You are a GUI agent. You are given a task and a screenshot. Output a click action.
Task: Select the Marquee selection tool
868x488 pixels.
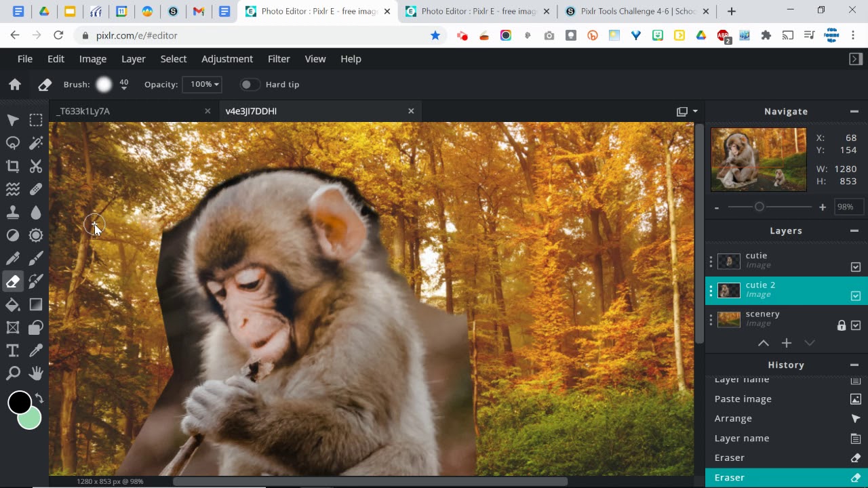coord(36,120)
